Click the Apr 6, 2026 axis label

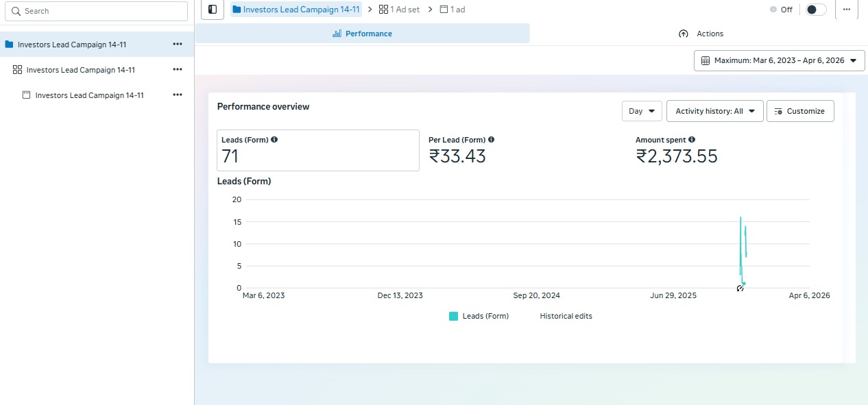coord(809,295)
